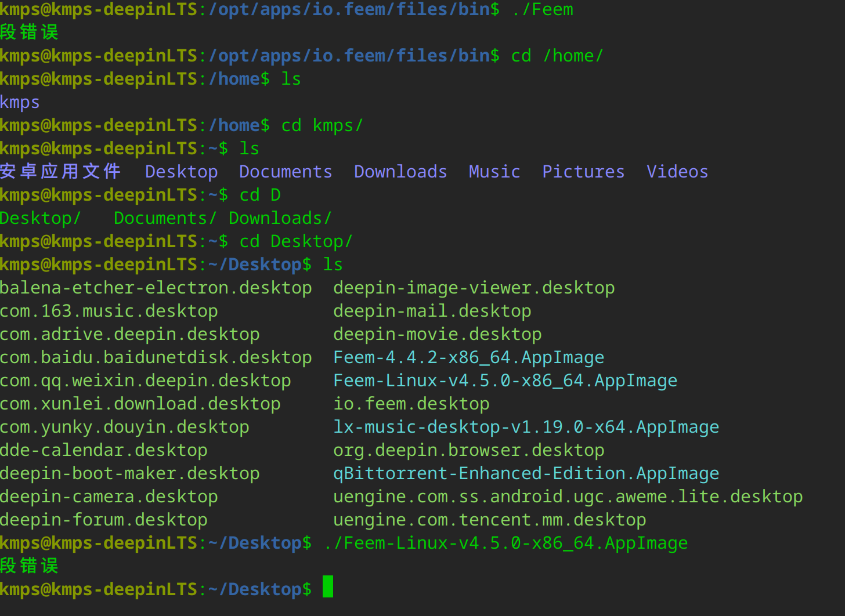Click the Music directory name
The image size is (845, 616).
coord(494,172)
